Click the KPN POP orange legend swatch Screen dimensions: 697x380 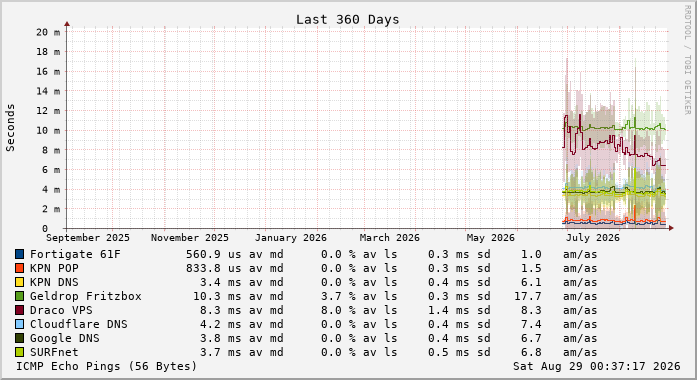(20, 268)
